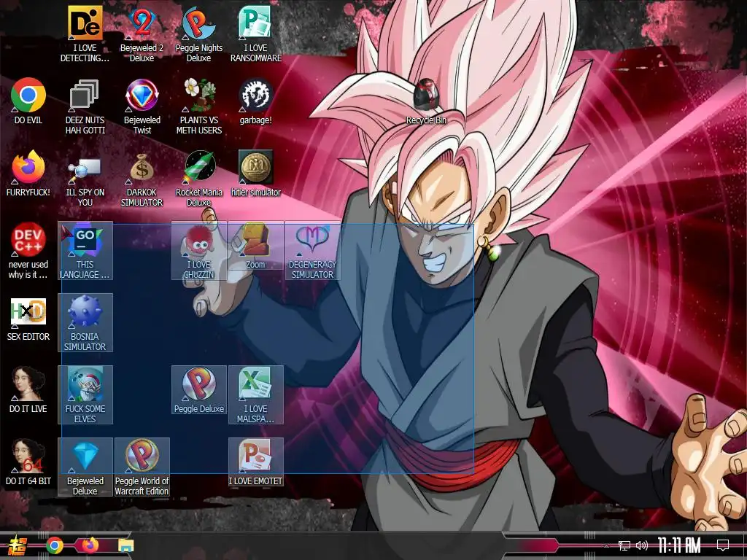The image size is (747, 560).
Task: Launch Bejeweled 2 Deluxe from the desktop
Action: coord(142,34)
